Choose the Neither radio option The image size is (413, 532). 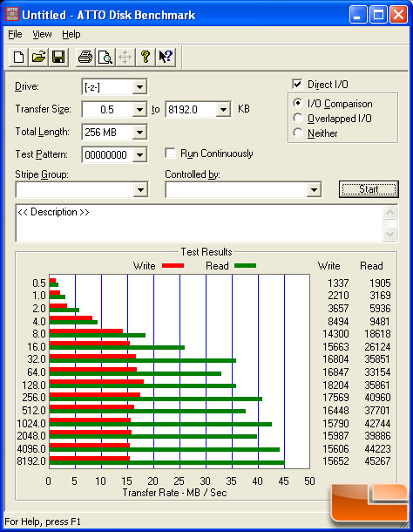pyautogui.click(x=298, y=133)
